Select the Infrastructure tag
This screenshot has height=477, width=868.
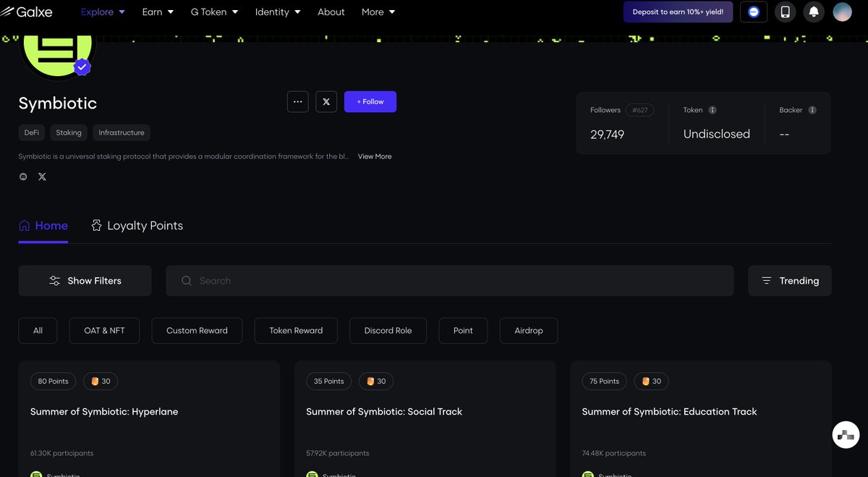pos(122,132)
